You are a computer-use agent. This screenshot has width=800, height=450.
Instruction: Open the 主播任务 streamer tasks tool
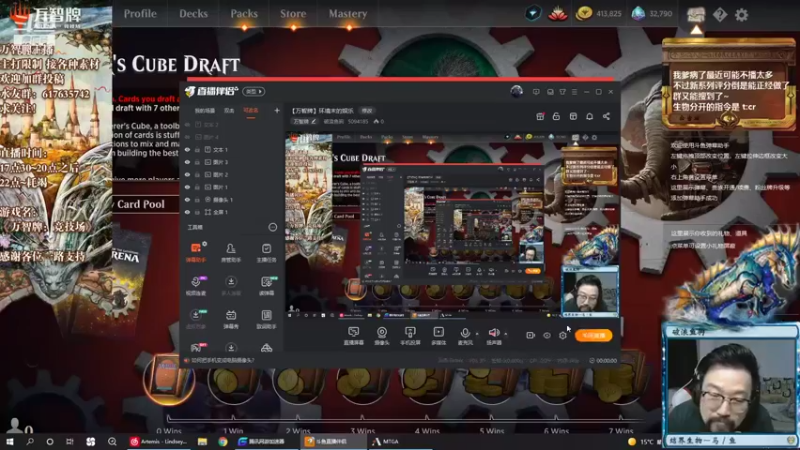[x=266, y=252]
